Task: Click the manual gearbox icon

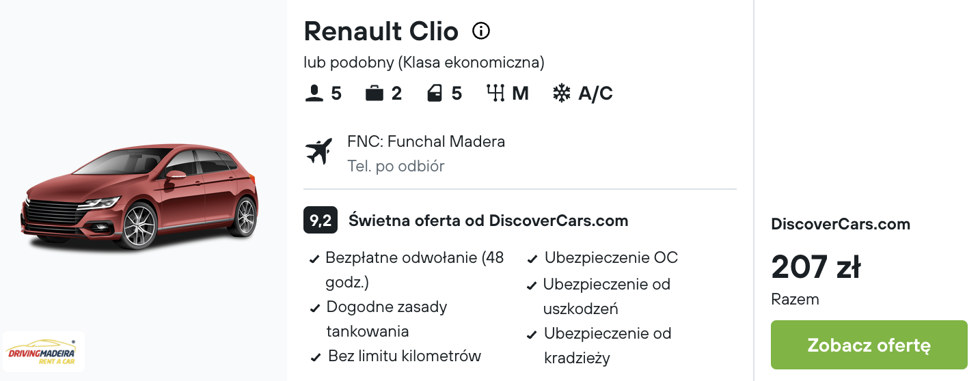Action: pyautogui.click(x=495, y=93)
